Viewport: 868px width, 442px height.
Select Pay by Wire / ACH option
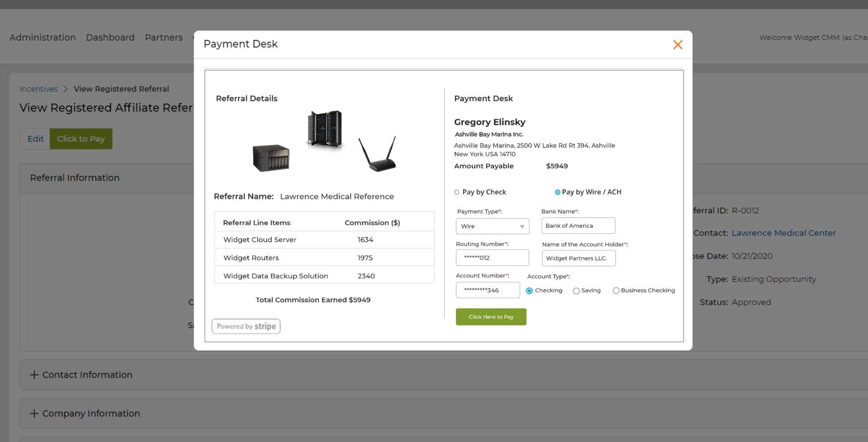point(557,192)
